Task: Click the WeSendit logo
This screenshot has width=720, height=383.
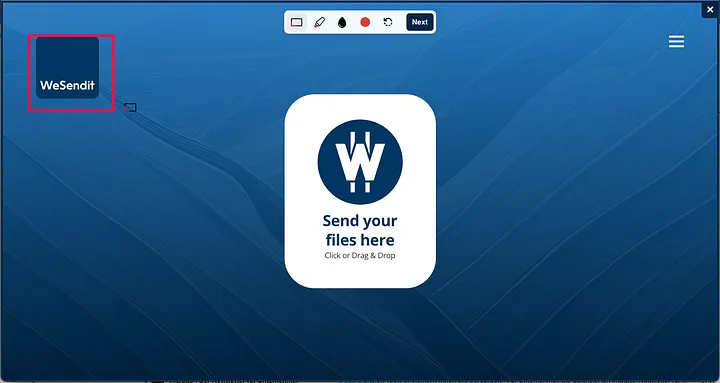Action: (x=68, y=68)
